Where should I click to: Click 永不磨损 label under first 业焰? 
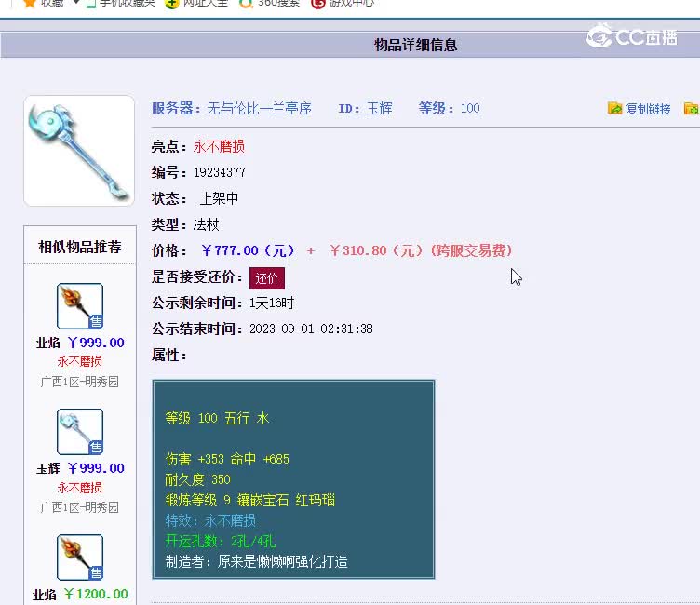pos(80,362)
